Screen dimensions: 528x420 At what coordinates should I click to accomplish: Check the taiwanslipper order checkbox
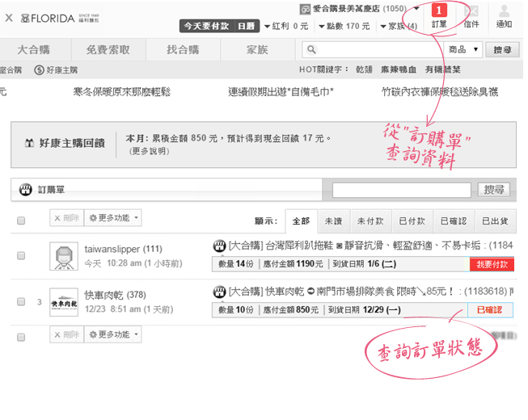coord(21,256)
